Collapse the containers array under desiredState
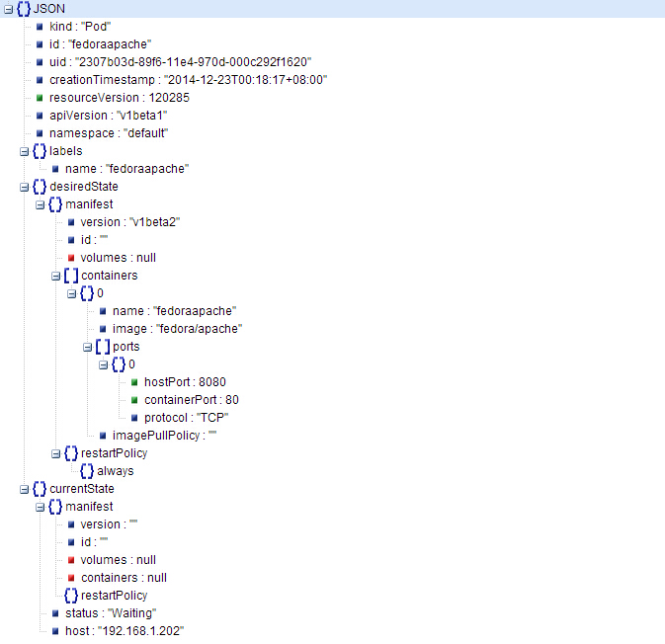665x644 pixels. pyautogui.click(x=55, y=276)
